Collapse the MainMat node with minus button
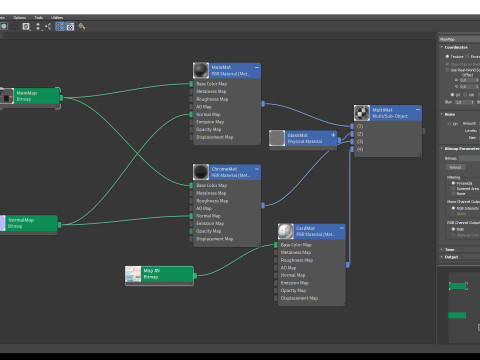 coord(257,67)
